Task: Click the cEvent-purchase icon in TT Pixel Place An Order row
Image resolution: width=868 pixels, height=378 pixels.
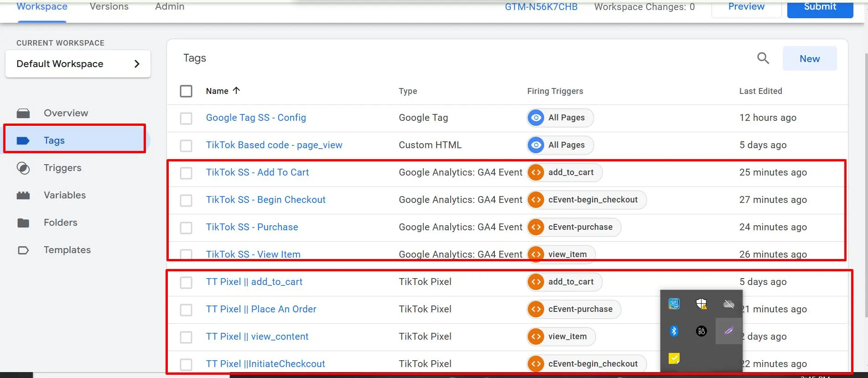Action: [x=536, y=309]
